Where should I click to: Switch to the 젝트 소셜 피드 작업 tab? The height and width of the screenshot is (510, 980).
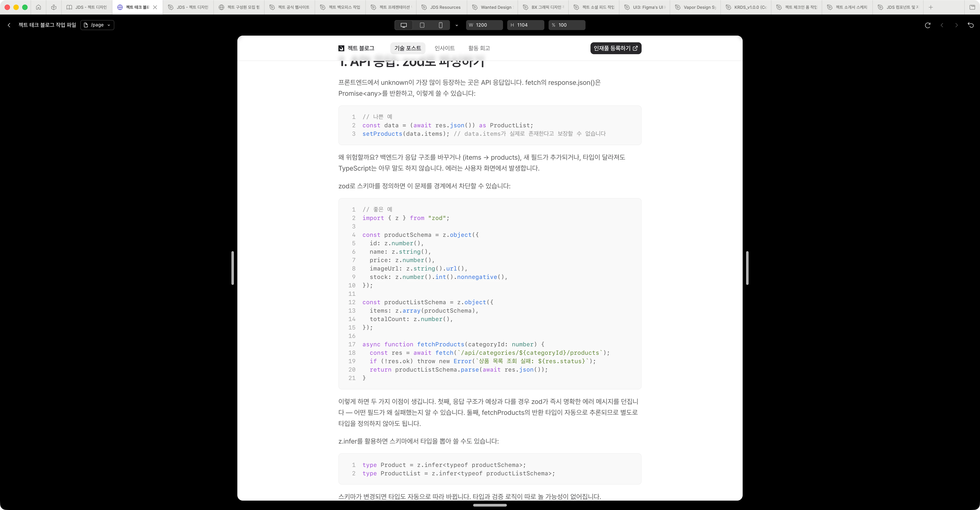coord(594,7)
